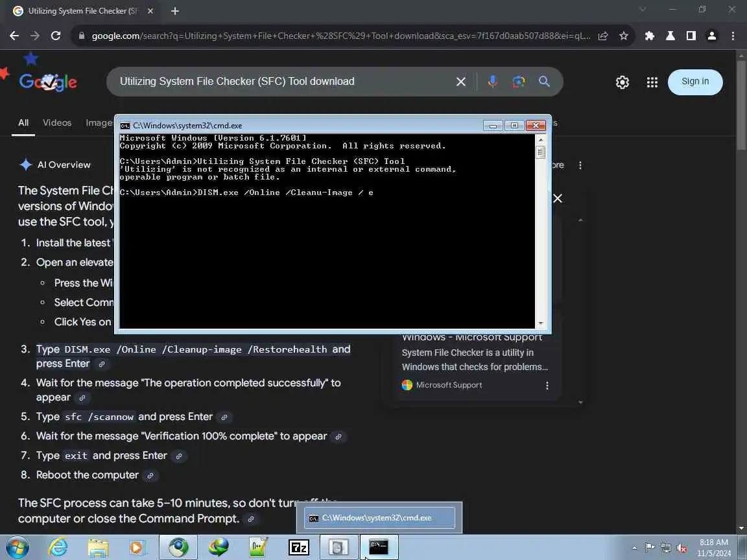Image resolution: width=747 pixels, height=560 pixels.
Task: Open 7-Zip from the taskbar
Action: coord(299,548)
